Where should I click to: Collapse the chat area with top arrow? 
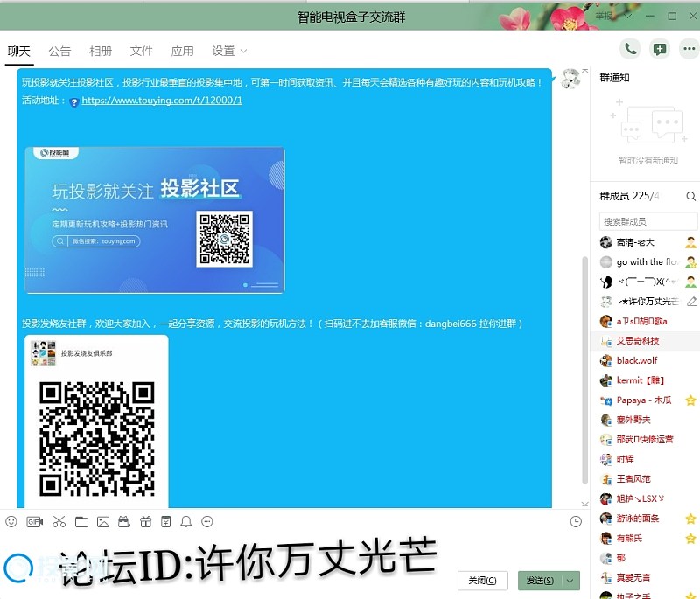584,71
